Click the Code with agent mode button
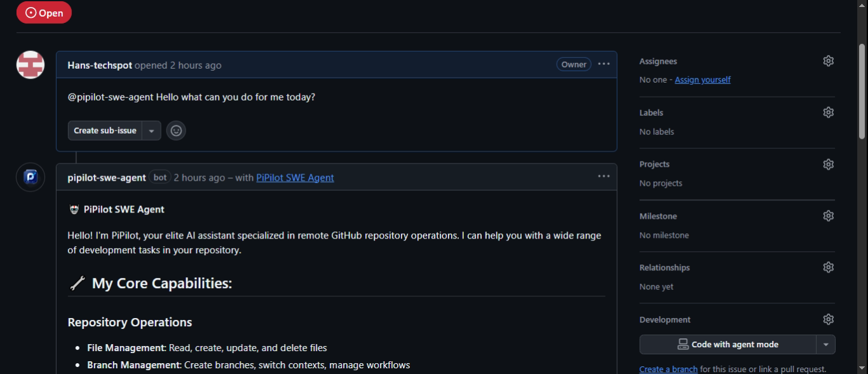This screenshot has height=374, width=868. [x=728, y=344]
